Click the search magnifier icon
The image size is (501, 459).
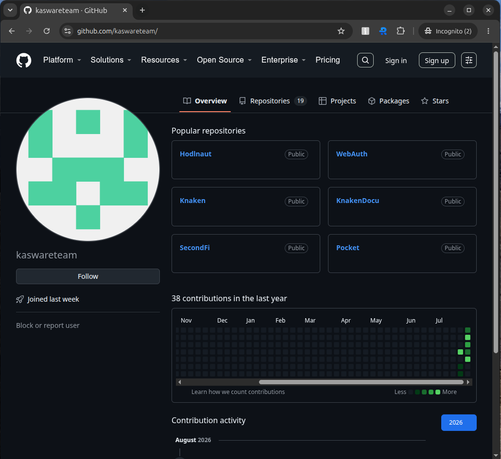365,60
